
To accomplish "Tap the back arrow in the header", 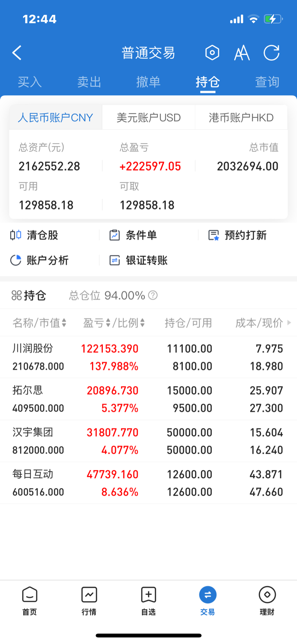I will point(17,53).
